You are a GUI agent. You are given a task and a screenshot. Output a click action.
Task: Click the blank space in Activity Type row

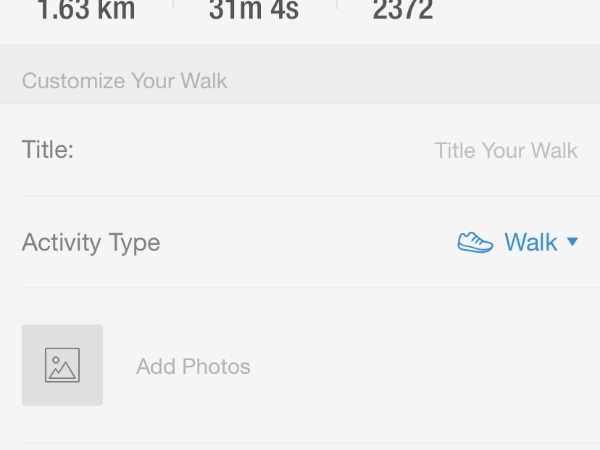[x=306, y=242]
